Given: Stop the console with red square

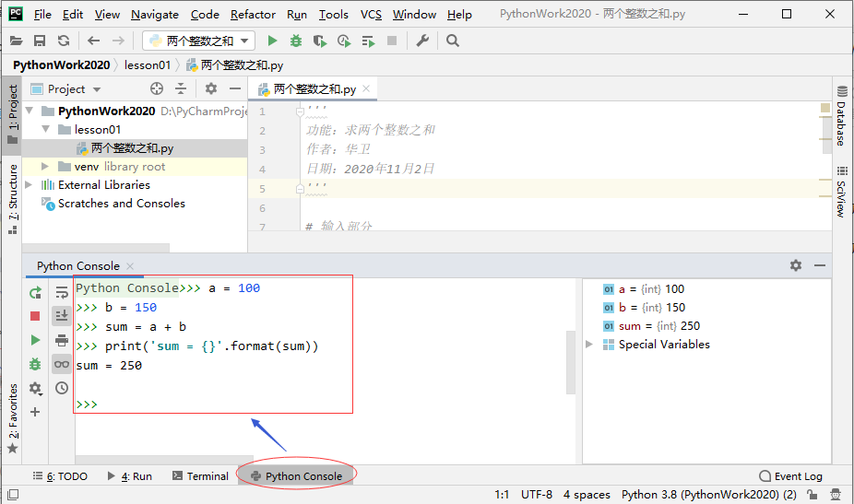Looking at the screenshot, I should [x=35, y=316].
